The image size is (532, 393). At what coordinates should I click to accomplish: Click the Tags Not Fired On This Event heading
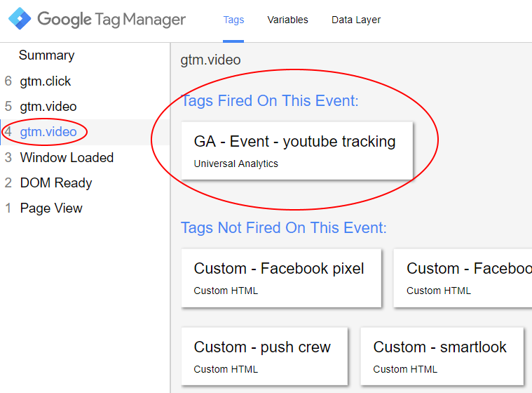pos(284,227)
